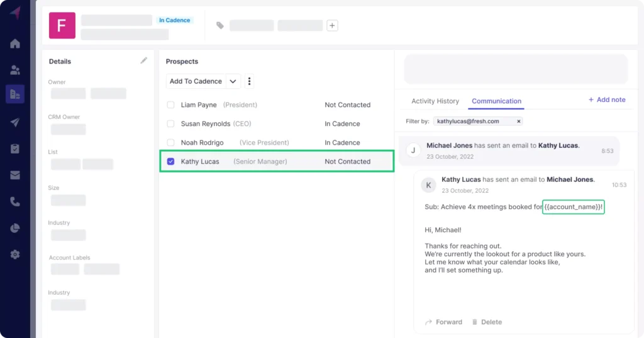Open the Prospects people icon in sidebar
The image size is (644, 338).
pyautogui.click(x=15, y=70)
